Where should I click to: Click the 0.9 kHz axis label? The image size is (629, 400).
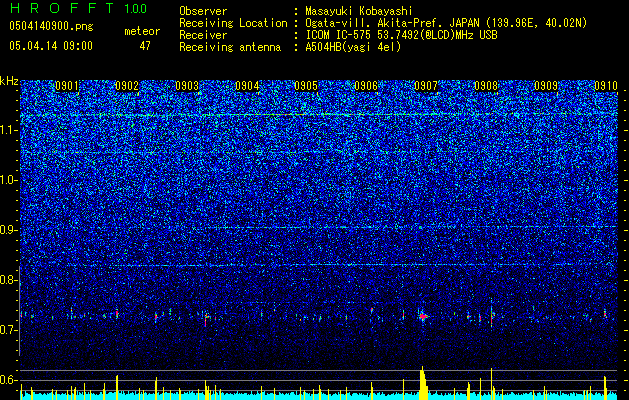tap(8, 230)
